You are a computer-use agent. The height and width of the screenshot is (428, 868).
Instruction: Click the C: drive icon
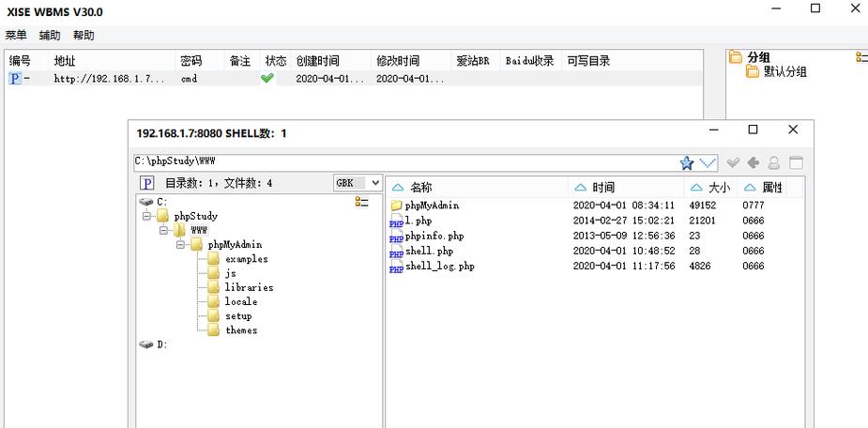pyautogui.click(x=146, y=202)
